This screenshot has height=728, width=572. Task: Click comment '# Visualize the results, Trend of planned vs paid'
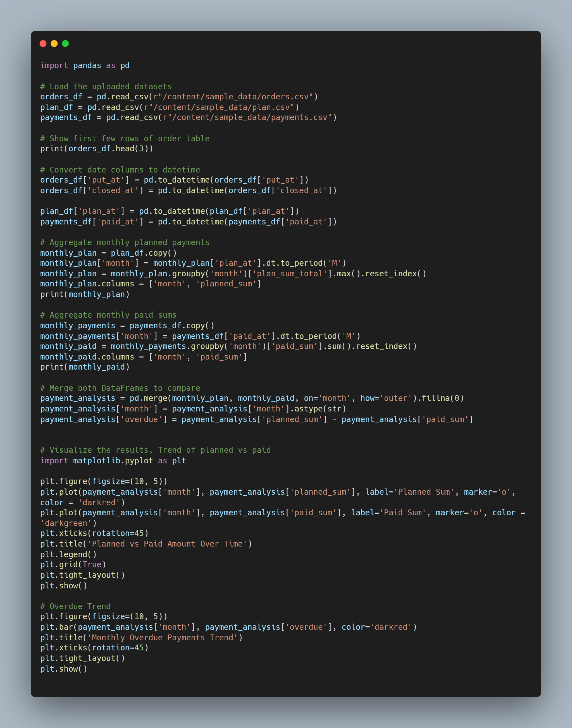(155, 450)
